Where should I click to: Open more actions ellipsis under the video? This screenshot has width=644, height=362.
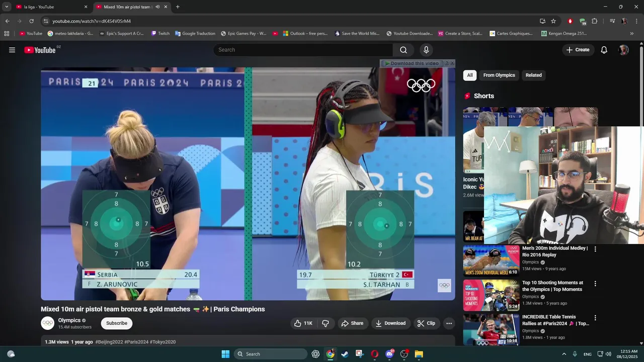point(449,323)
